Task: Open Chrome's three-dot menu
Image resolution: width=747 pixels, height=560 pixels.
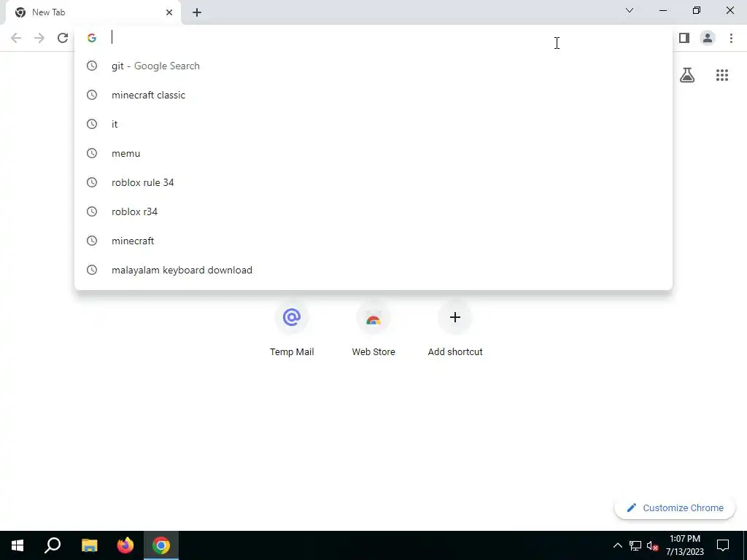Action: point(731,38)
